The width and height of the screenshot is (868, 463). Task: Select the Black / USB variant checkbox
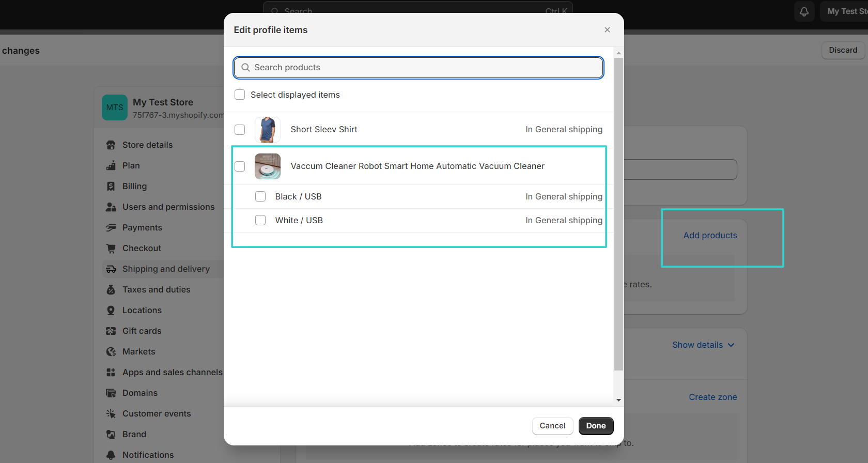coord(260,196)
